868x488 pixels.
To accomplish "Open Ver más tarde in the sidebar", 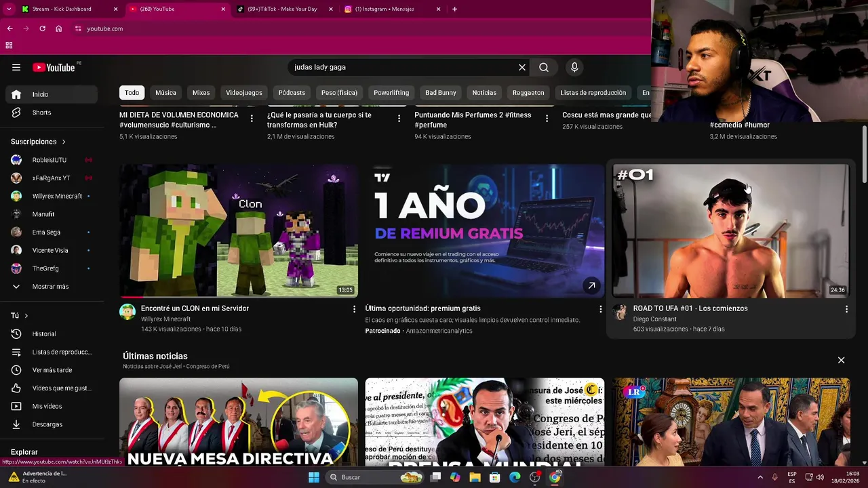I will click(53, 370).
